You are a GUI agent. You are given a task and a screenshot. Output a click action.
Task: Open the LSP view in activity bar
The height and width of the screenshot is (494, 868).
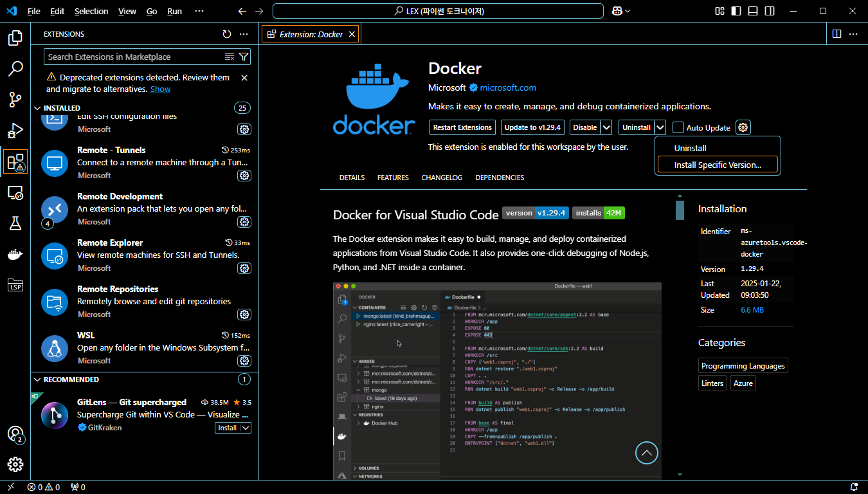15,285
